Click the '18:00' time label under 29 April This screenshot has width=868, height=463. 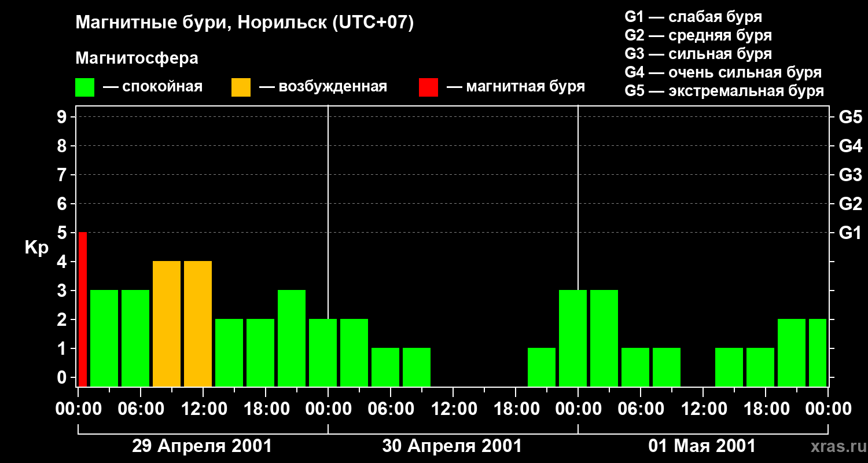click(x=266, y=409)
